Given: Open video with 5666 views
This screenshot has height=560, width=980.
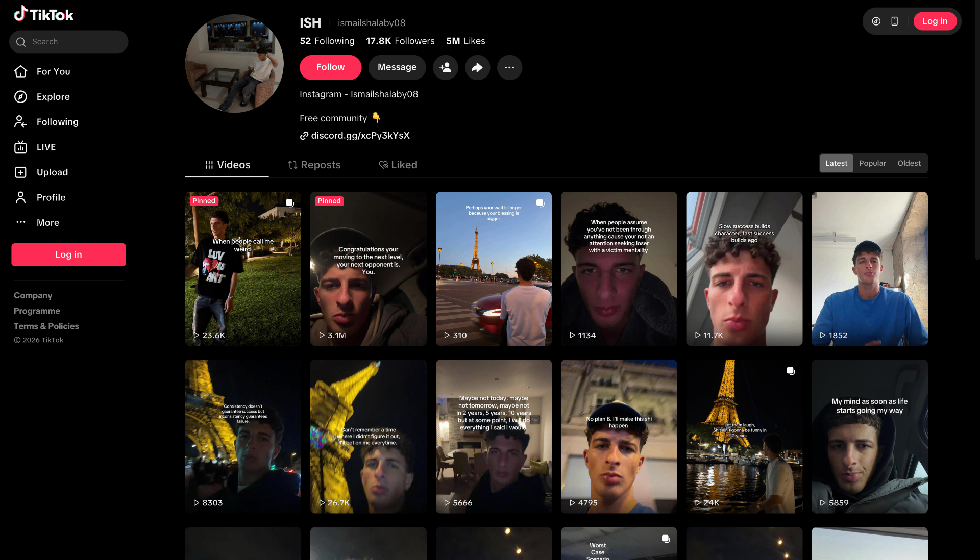Looking at the screenshot, I should 494,437.
